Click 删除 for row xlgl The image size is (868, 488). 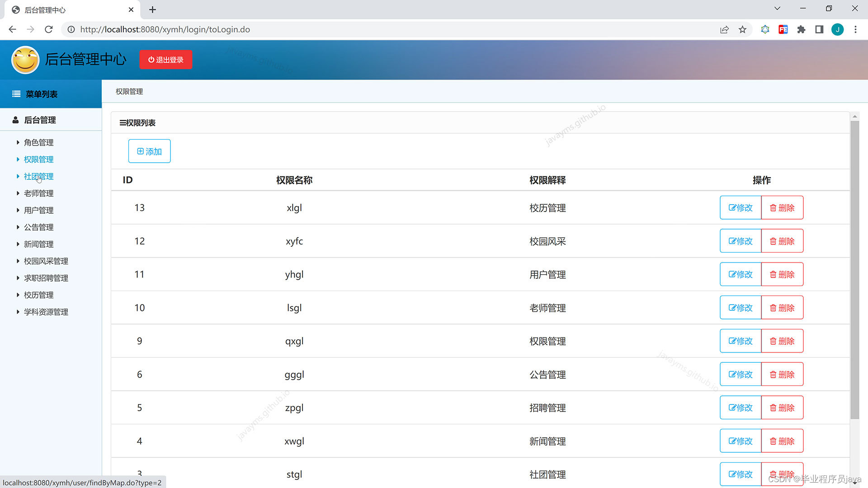click(x=782, y=208)
